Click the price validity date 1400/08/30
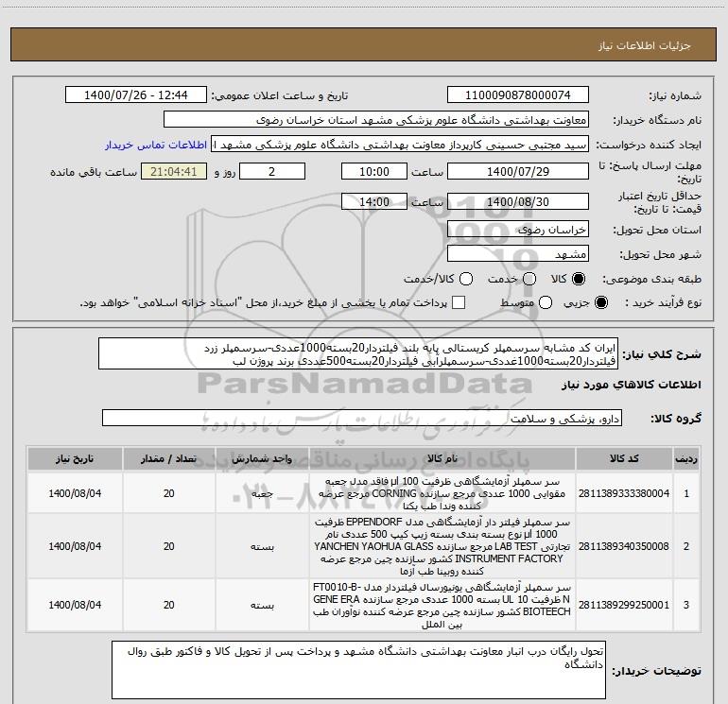Screen dimensions: 728x704 click(x=518, y=201)
